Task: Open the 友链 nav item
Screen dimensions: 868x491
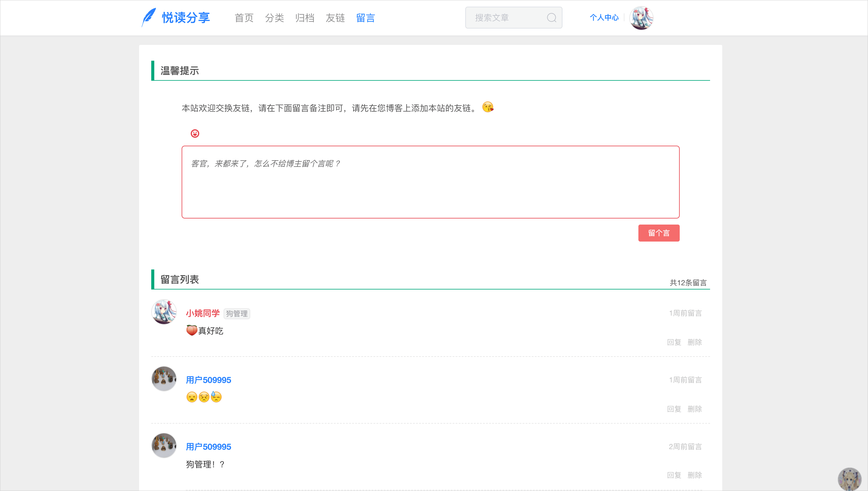Action: click(335, 18)
